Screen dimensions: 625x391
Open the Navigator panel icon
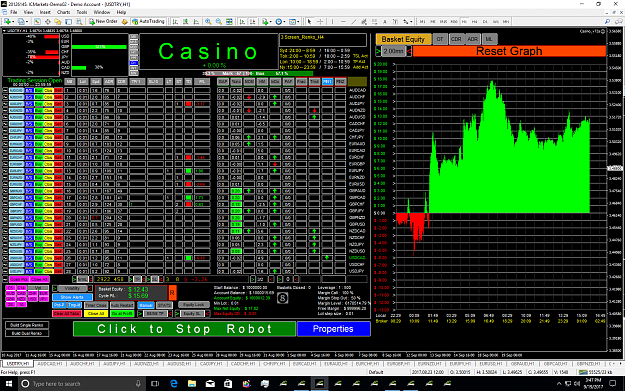(x=58, y=21)
